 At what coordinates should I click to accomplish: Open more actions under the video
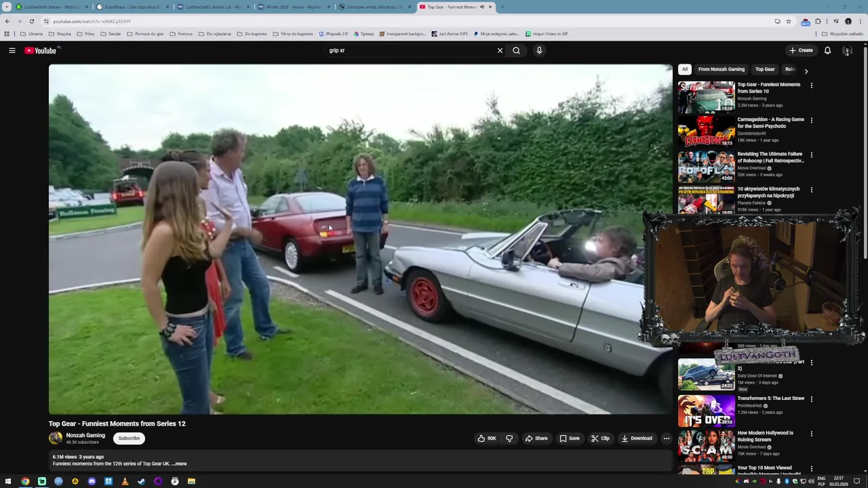[x=666, y=439]
